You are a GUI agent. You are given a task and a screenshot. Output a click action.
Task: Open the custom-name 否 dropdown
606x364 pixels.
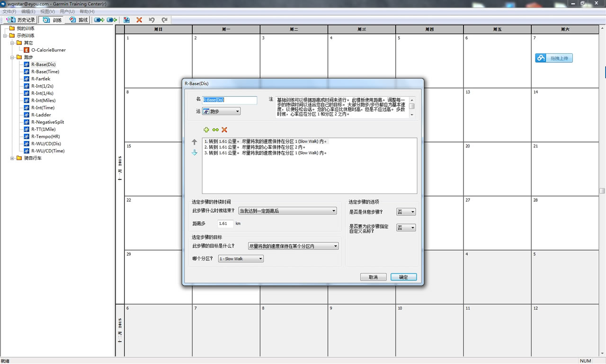click(406, 228)
